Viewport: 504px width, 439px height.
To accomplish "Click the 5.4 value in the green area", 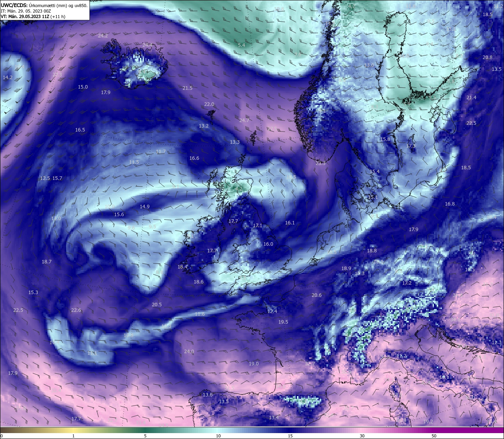I will coord(241,45).
